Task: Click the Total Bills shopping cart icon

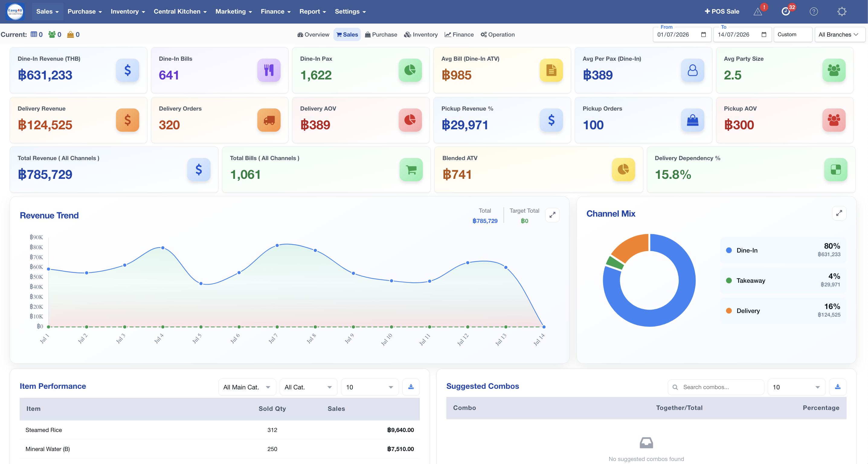Action: (x=411, y=169)
